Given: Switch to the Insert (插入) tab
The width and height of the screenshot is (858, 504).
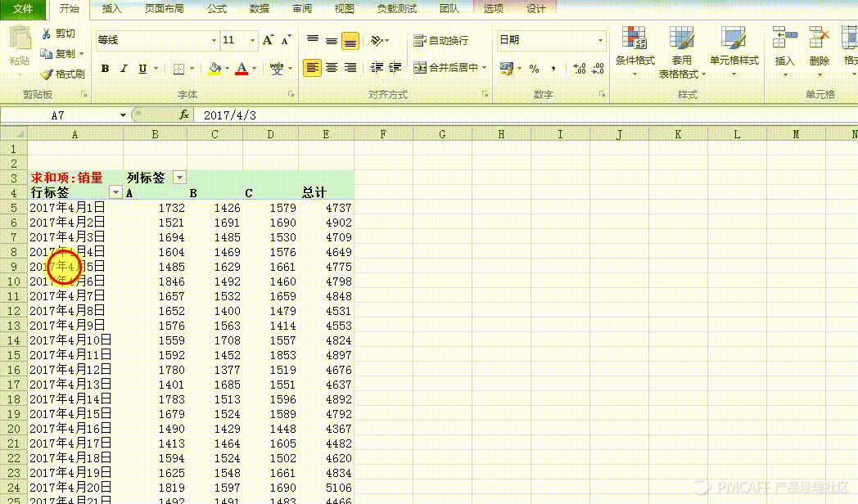Looking at the screenshot, I should pyautogui.click(x=111, y=9).
